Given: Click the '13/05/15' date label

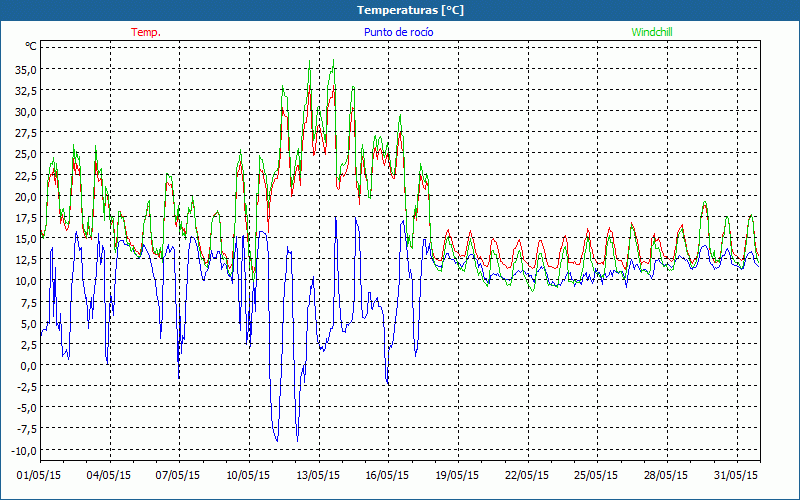Looking at the screenshot, I should pyautogui.click(x=318, y=476).
